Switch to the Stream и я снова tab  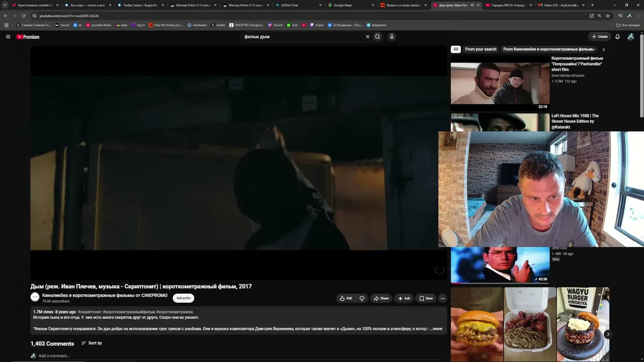(403, 5)
